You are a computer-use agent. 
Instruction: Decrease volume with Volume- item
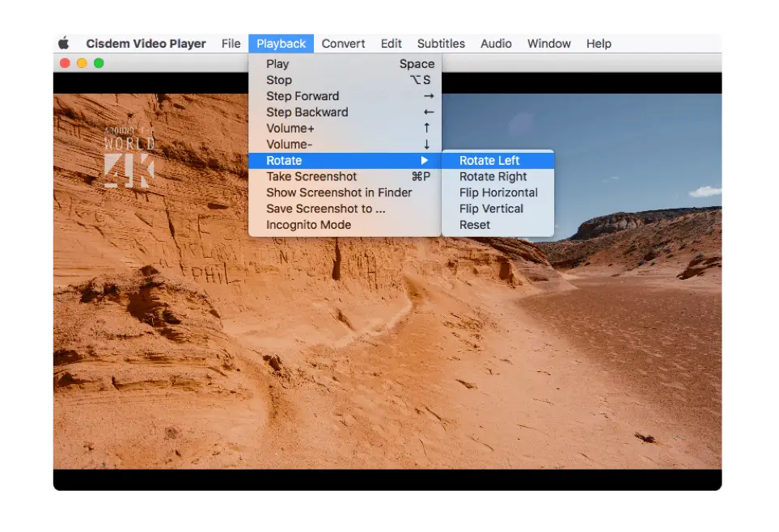coord(345,145)
